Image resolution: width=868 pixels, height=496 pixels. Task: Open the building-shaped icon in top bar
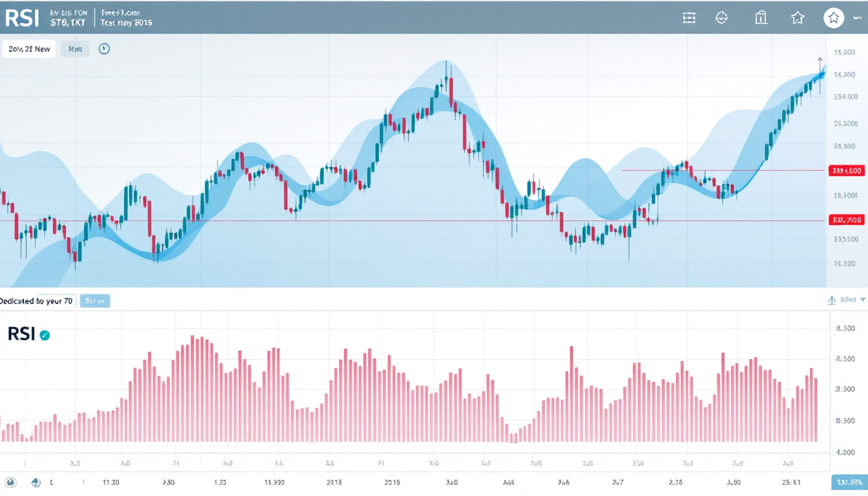[761, 18]
